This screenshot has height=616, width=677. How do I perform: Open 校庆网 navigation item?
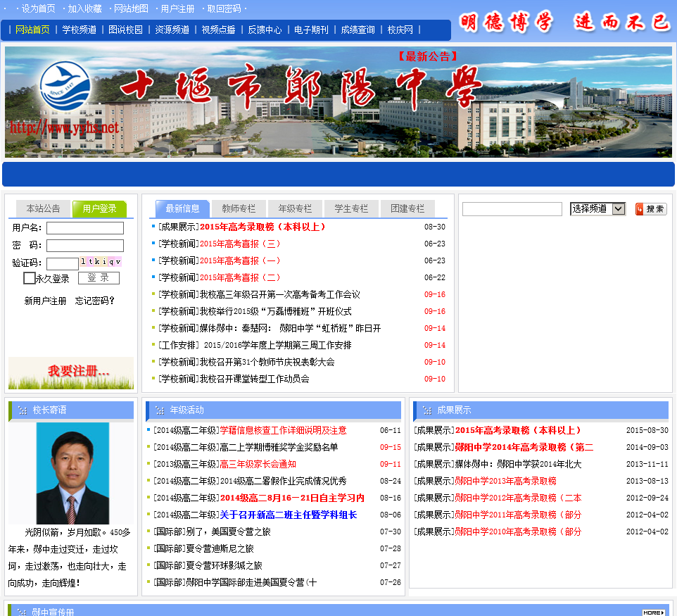click(x=400, y=30)
